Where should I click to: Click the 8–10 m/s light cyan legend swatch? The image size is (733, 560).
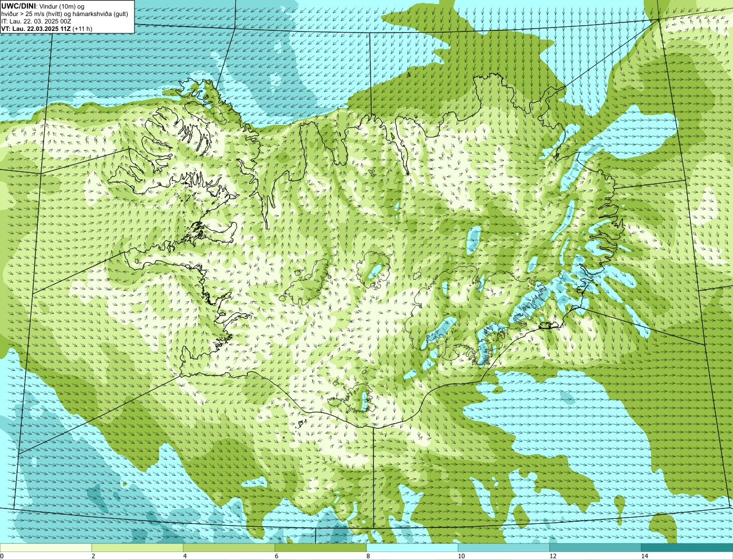412,548
